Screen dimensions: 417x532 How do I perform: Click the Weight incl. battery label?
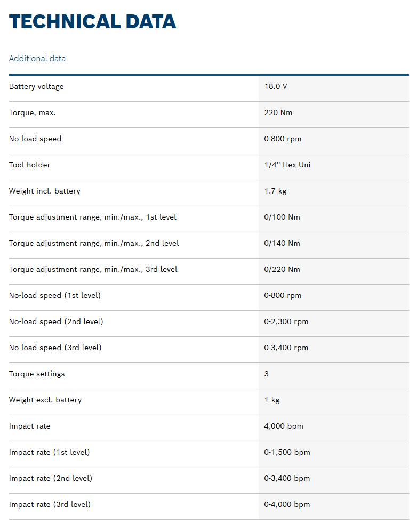tap(45, 191)
